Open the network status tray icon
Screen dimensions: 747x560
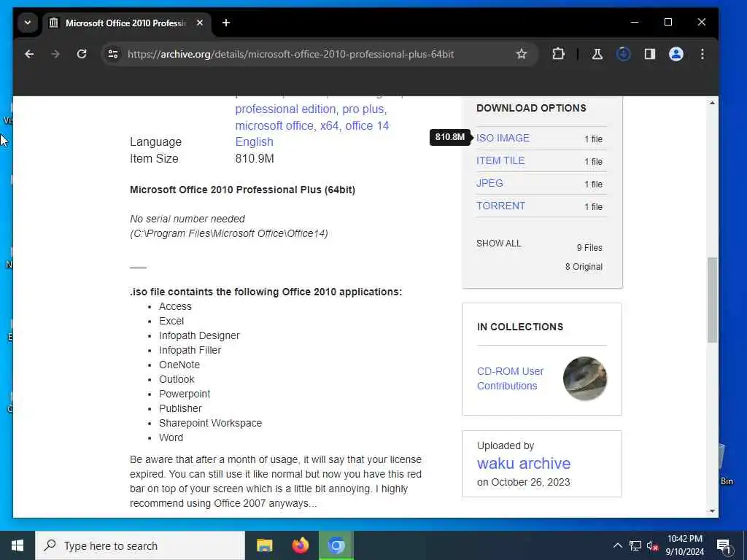click(x=635, y=545)
